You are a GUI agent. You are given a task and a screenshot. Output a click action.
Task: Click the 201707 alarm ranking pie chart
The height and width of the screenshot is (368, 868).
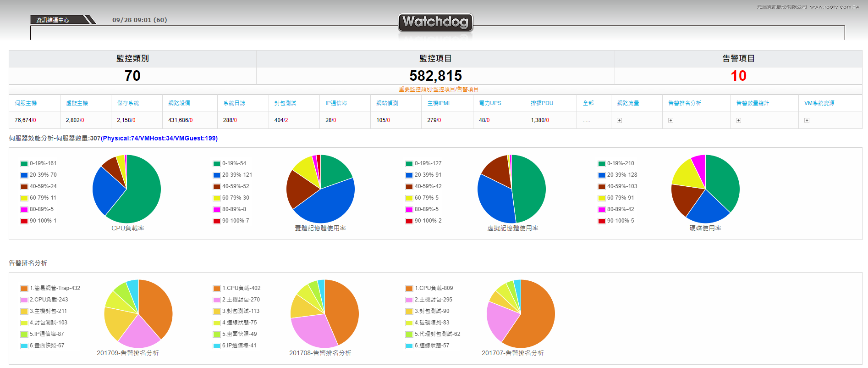click(x=521, y=314)
